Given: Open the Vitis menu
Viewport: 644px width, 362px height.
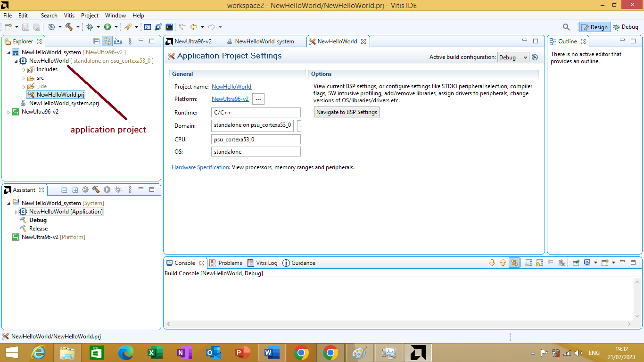Looking at the screenshot, I should click(69, 16).
